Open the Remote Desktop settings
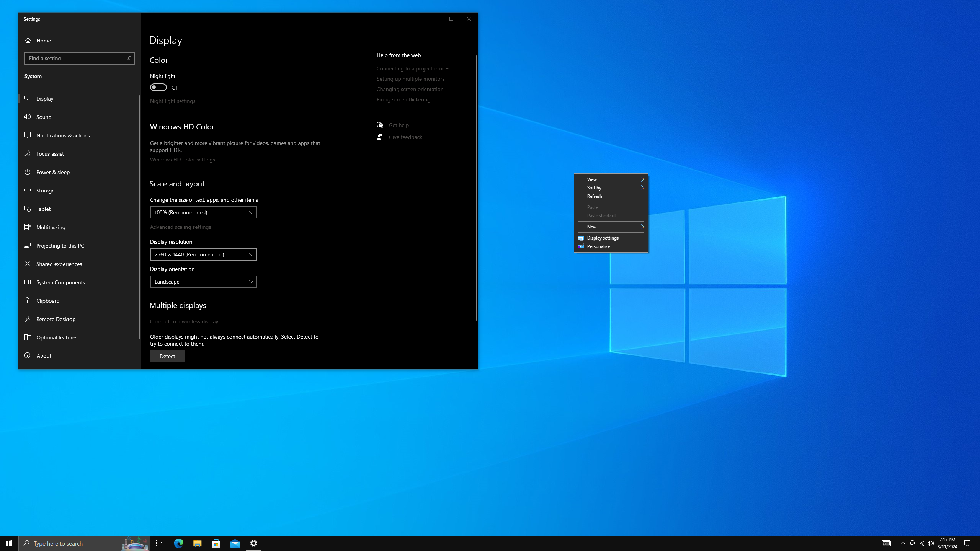 point(56,319)
